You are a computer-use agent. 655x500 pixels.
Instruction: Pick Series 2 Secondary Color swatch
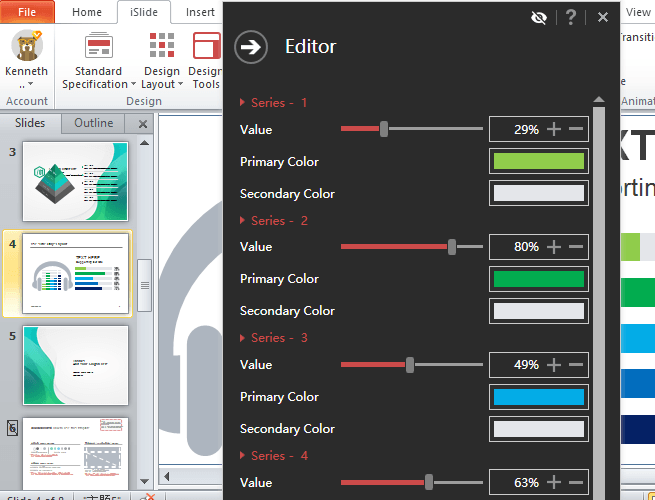pyautogui.click(x=539, y=311)
